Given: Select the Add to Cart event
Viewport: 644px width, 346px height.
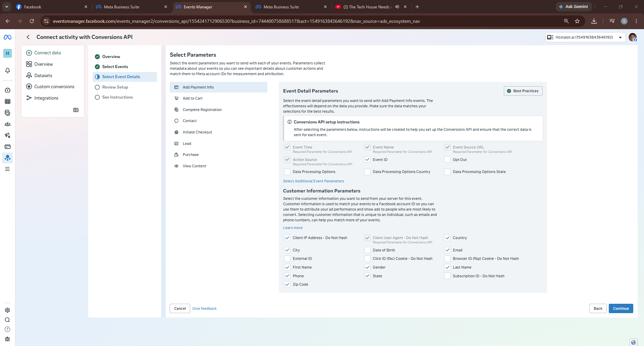Looking at the screenshot, I should 218,98.
